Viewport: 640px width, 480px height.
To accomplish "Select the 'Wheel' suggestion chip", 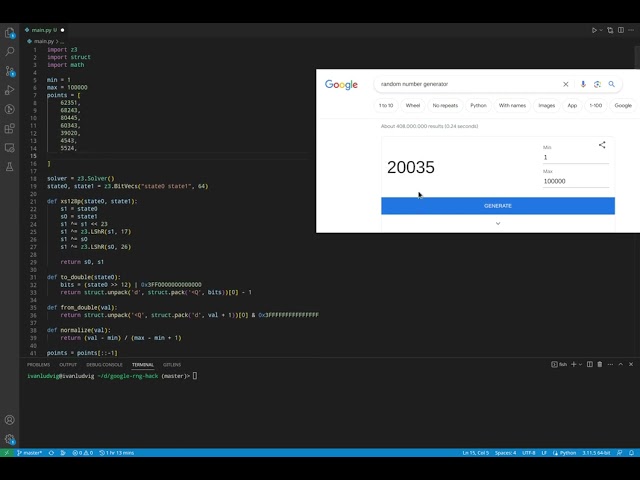I will coord(413,105).
